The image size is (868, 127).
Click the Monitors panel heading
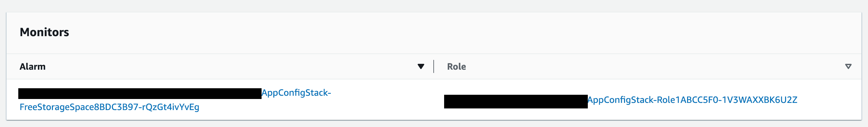pos(44,32)
